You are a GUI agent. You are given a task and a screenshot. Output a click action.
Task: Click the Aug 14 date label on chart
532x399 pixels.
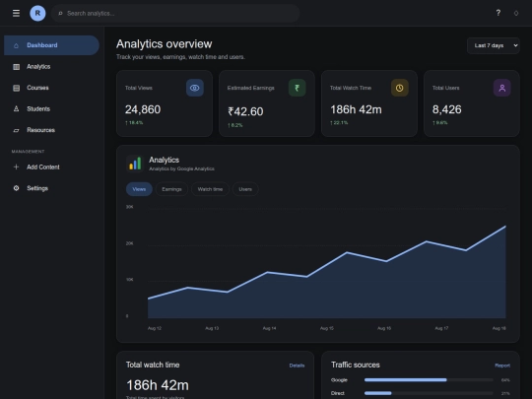(269, 328)
